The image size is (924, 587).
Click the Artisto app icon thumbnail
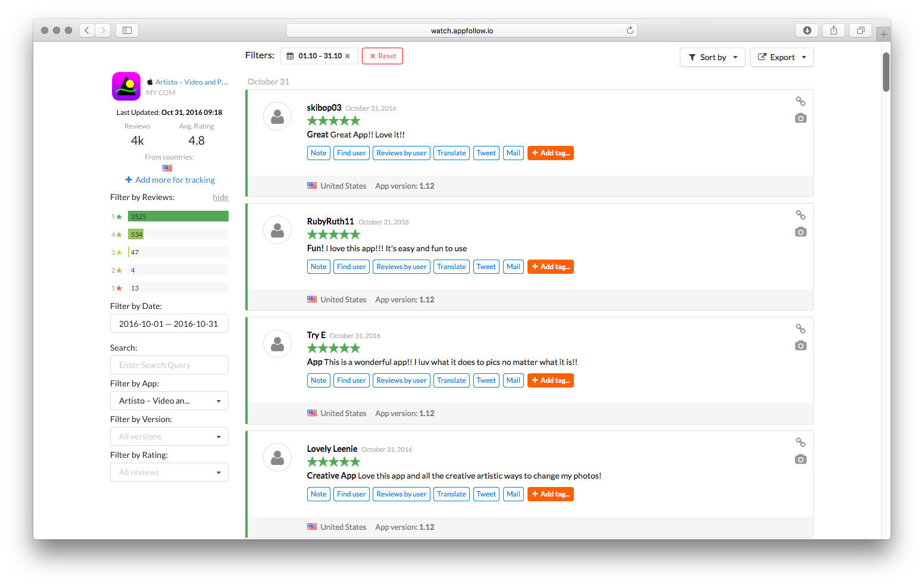coord(126,86)
